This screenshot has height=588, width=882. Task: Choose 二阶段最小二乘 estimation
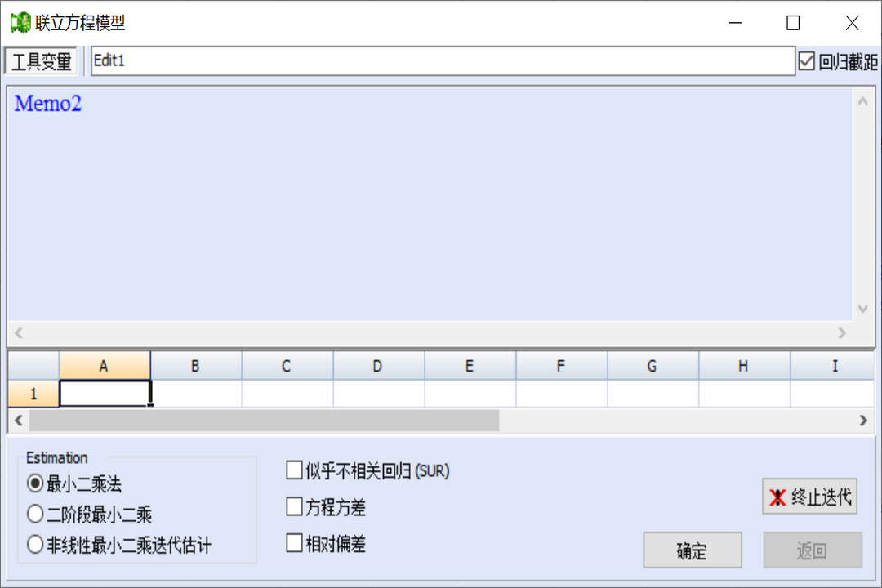(33, 514)
